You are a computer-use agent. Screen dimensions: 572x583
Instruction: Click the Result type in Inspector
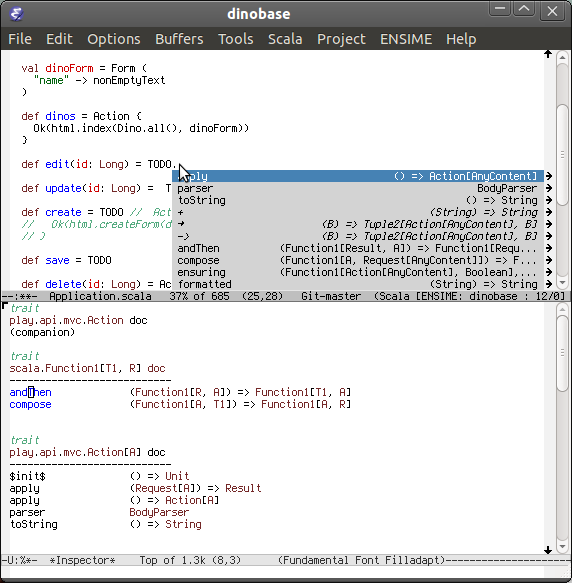[x=243, y=488]
